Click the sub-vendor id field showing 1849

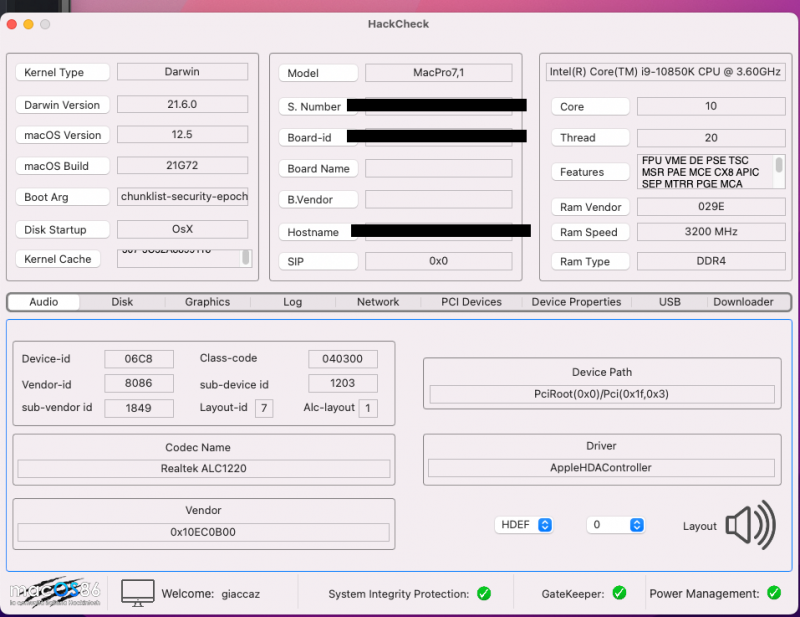139,408
